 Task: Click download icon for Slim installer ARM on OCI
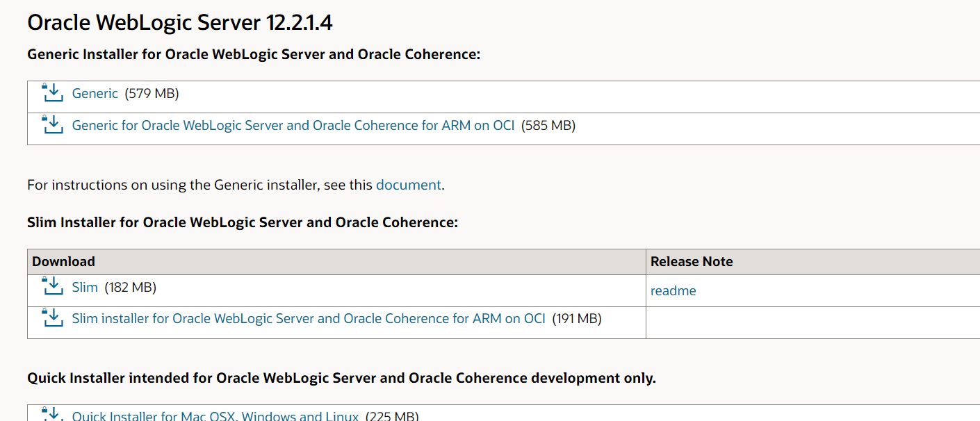pos(53,317)
